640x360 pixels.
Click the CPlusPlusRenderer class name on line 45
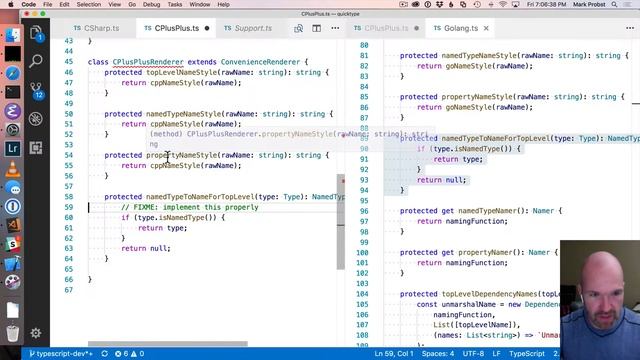(x=148, y=62)
